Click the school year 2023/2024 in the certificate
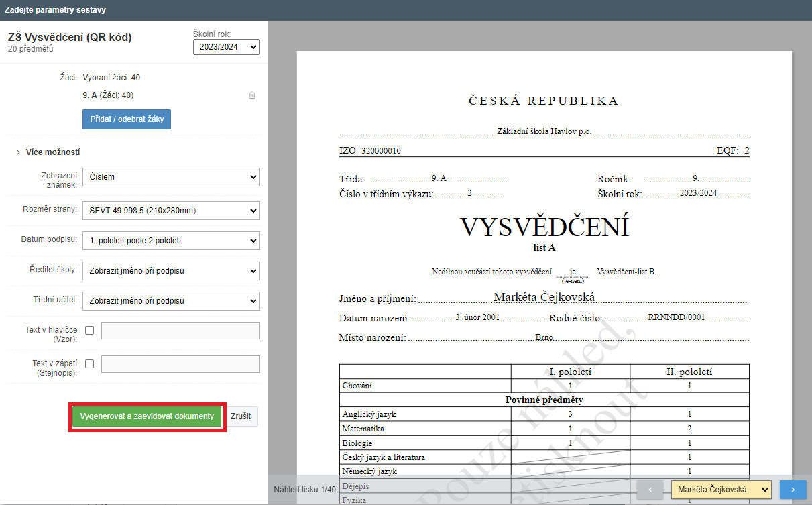 click(698, 193)
